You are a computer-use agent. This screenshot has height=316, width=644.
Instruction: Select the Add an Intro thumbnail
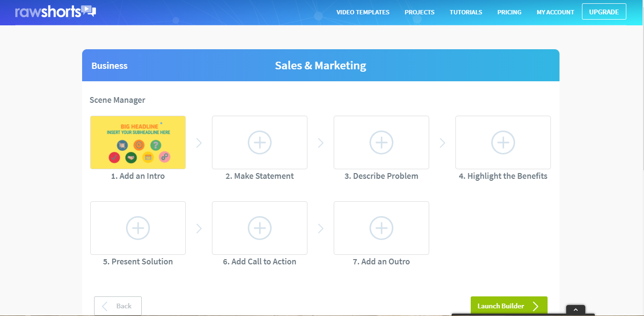(138, 142)
